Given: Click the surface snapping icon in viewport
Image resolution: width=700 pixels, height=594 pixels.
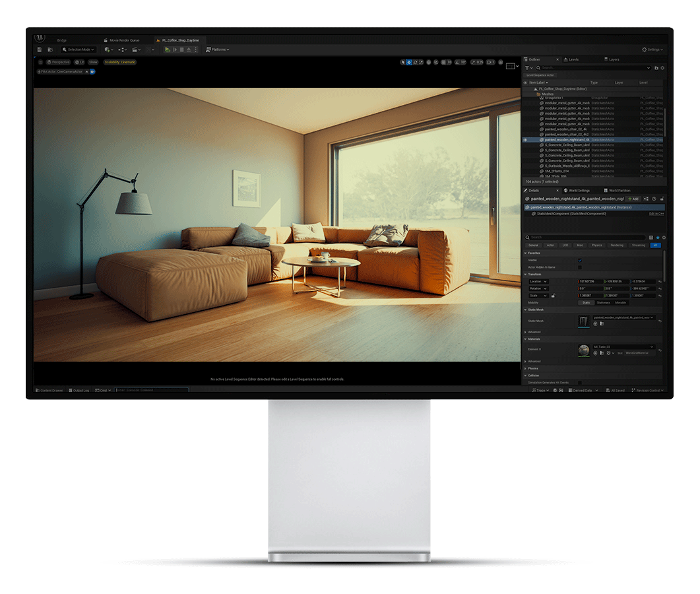Looking at the screenshot, I should pyautogui.click(x=436, y=62).
